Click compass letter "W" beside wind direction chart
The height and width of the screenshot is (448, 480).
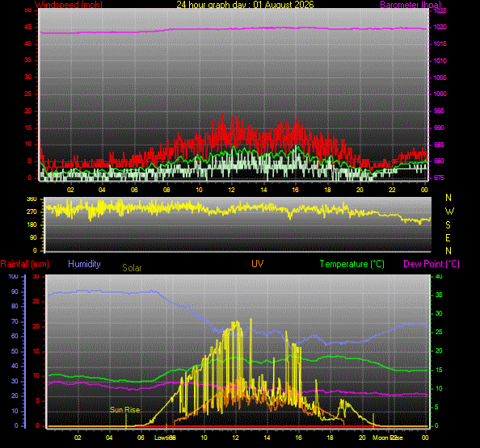point(449,211)
